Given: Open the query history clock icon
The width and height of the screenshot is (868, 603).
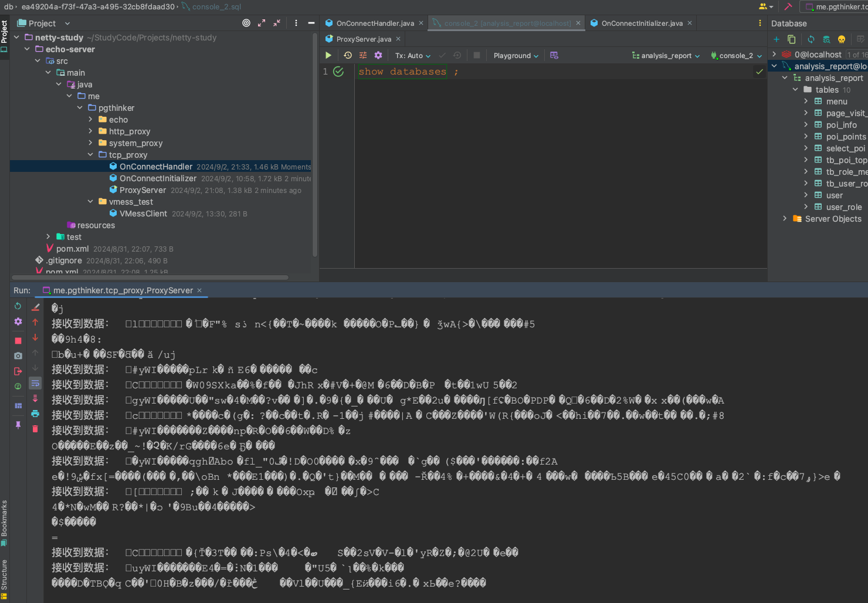Looking at the screenshot, I should (x=348, y=55).
